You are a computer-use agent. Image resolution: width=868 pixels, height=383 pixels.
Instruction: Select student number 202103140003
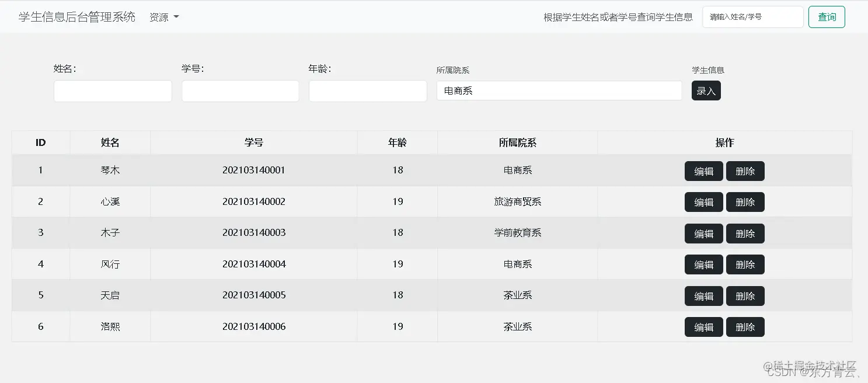pos(254,232)
